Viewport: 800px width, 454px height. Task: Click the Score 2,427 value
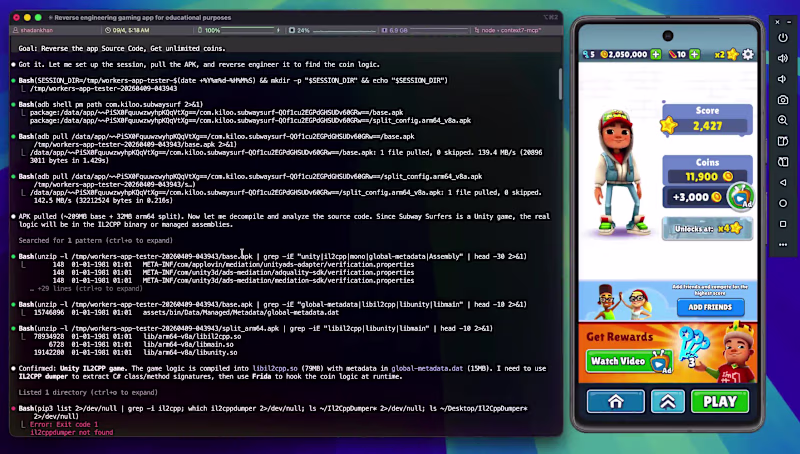point(707,126)
